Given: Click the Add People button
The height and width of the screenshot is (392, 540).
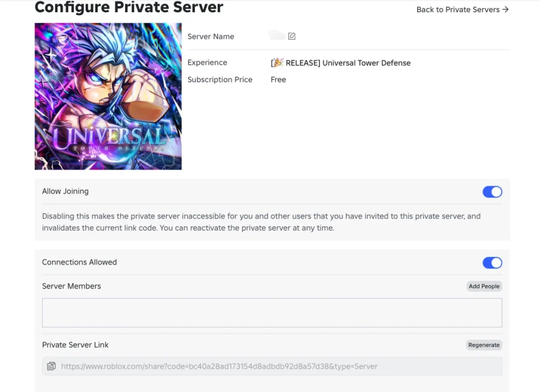Looking at the screenshot, I should 484,286.
